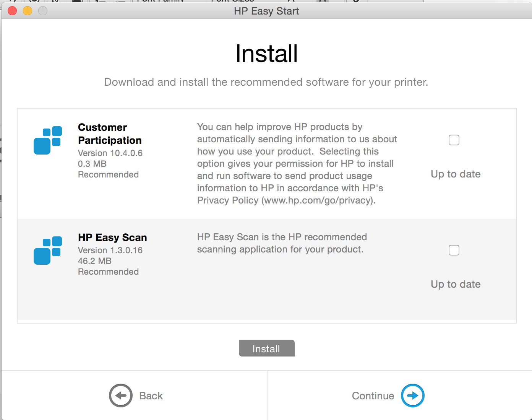
Task: Minimize window with the yellow button
Action: click(x=28, y=11)
